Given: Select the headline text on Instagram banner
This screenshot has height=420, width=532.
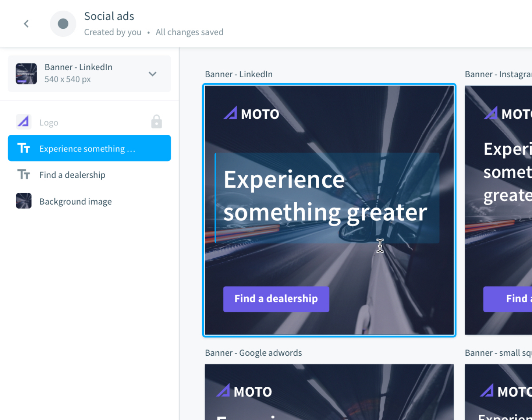Looking at the screenshot, I should coord(508,172).
